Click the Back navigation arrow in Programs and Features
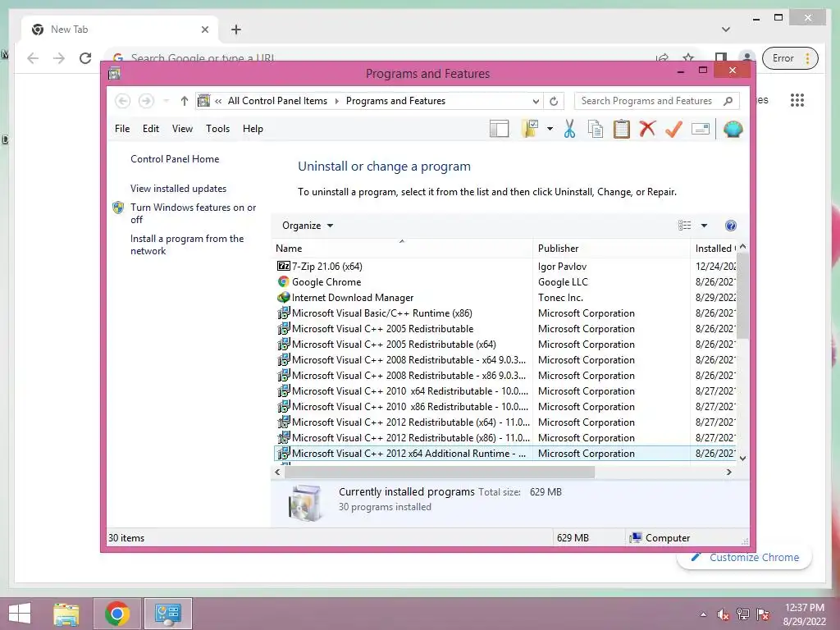 (123, 101)
